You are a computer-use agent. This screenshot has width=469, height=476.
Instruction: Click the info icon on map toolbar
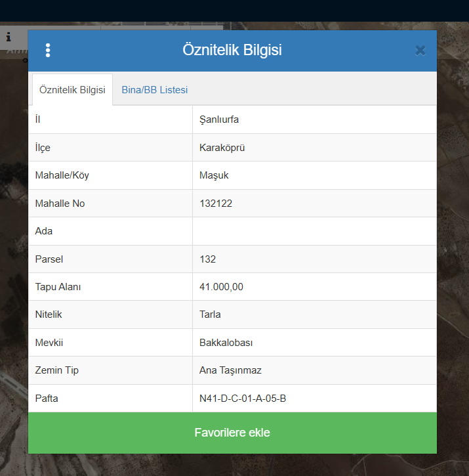9,37
